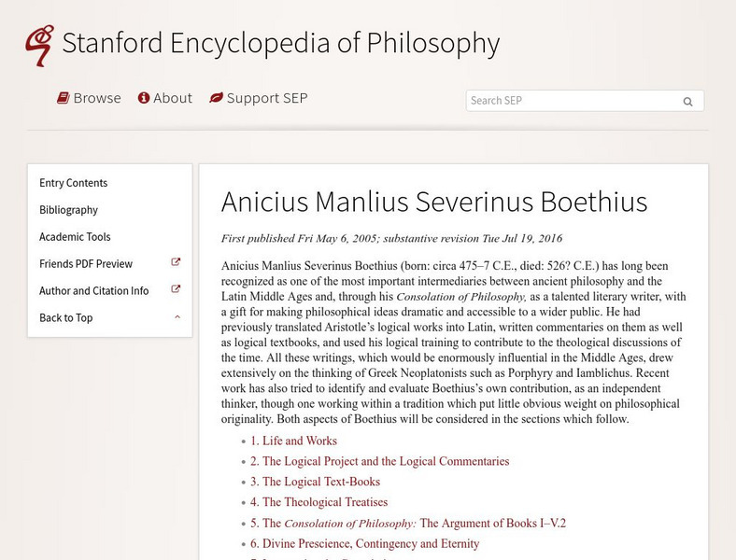Focus the Search SEP input field
Screen dimensions: 736x560
coord(570,101)
